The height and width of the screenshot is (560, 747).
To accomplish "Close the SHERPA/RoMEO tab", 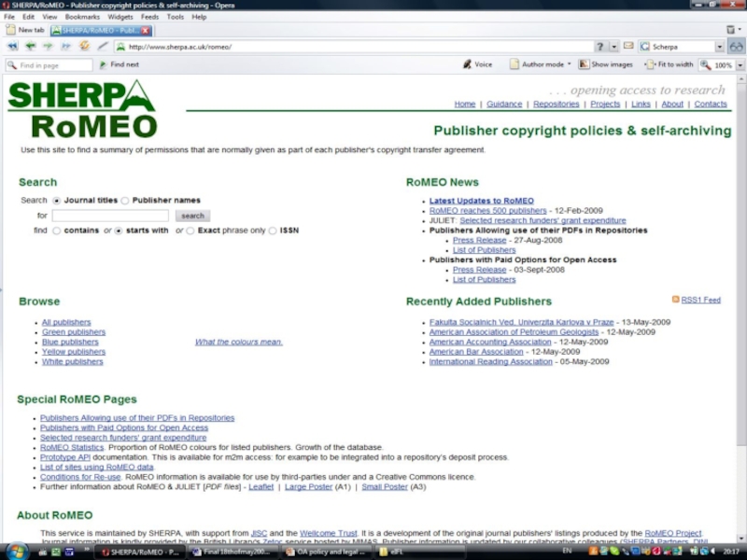I will [x=146, y=31].
